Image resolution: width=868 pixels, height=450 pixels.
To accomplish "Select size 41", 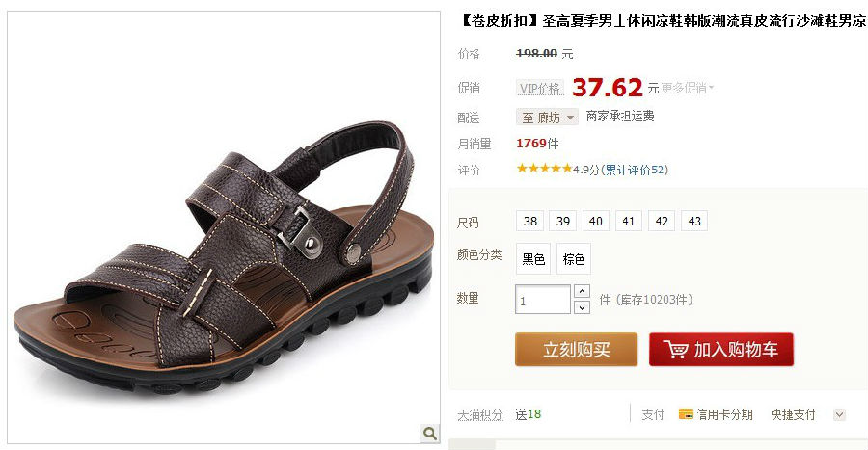I will point(628,221).
